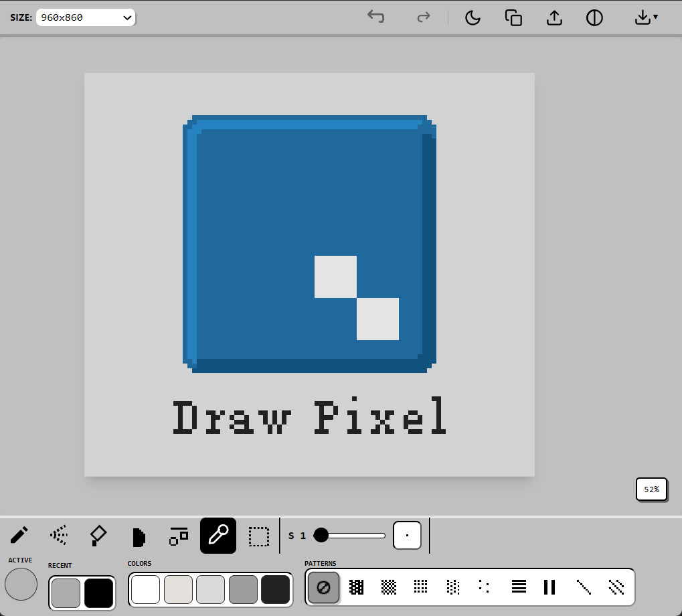Open the download options dropdown
The height and width of the screenshot is (616, 682).
646,18
